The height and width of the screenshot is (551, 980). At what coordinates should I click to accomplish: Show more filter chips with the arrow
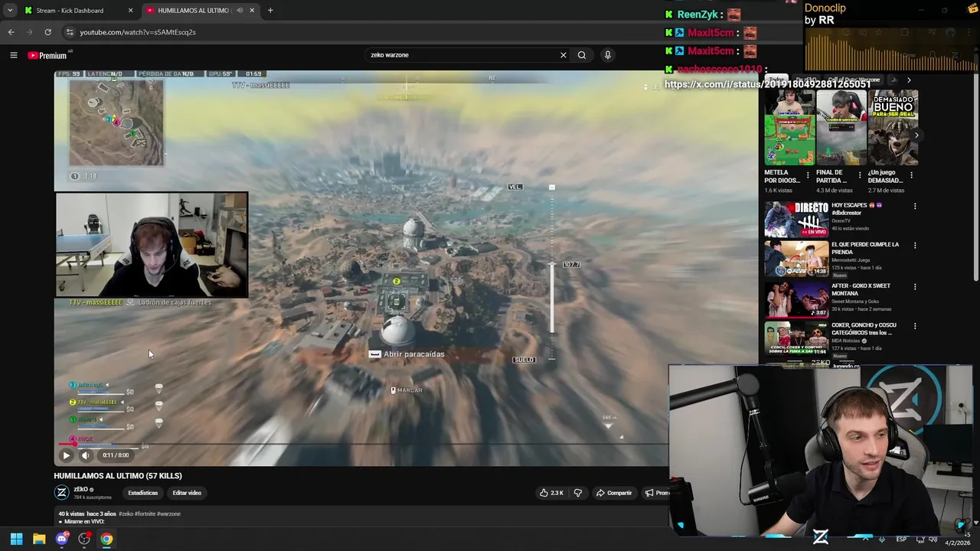[909, 80]
